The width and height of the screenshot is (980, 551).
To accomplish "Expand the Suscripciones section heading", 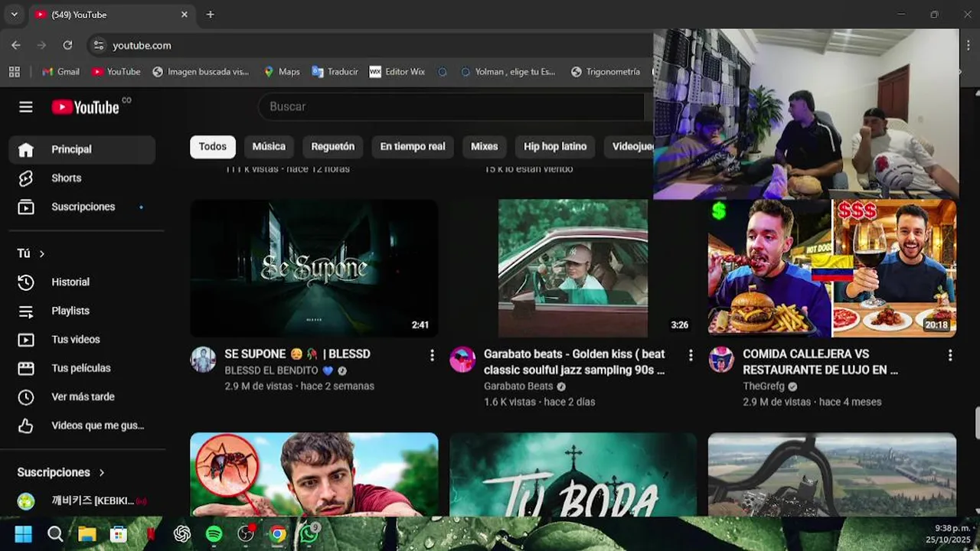I will (61, 472).
